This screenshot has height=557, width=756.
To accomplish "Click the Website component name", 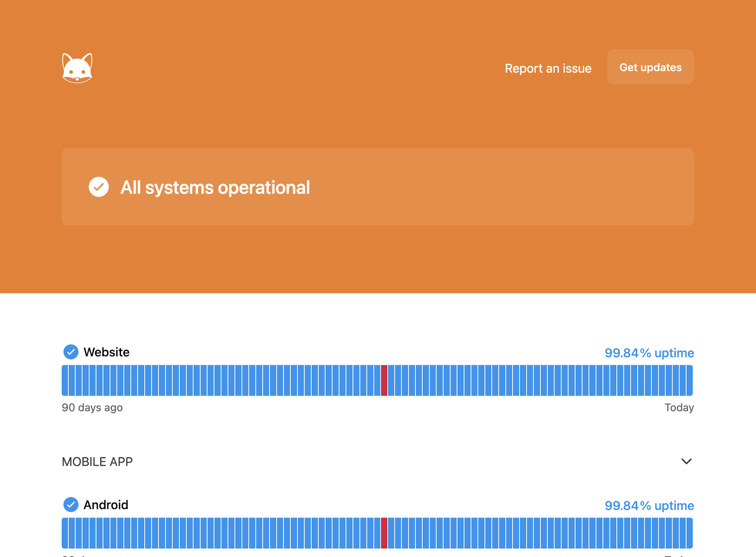I will (106, 352).
